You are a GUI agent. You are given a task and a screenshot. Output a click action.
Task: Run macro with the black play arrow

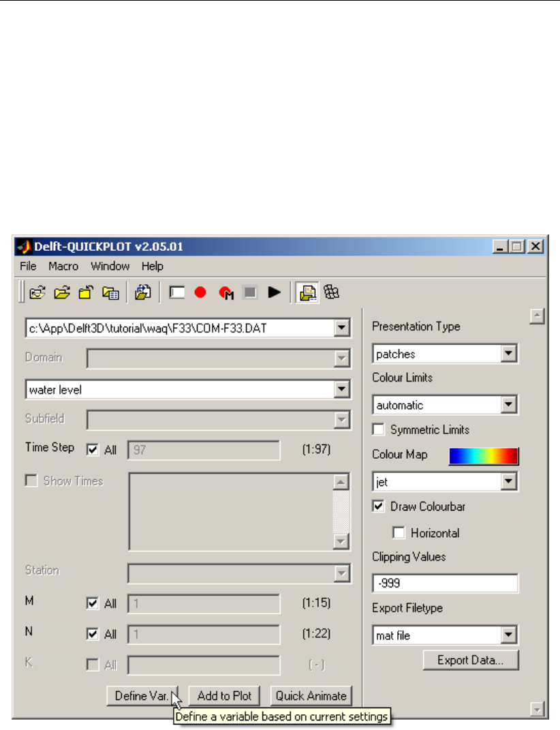pyautogui.click(x=274, y=293)
